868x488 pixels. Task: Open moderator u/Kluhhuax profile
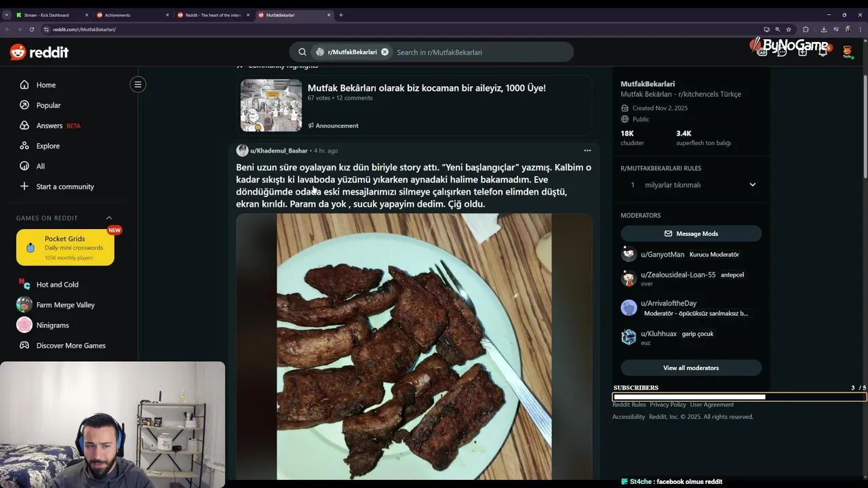(x=658, y=333)
